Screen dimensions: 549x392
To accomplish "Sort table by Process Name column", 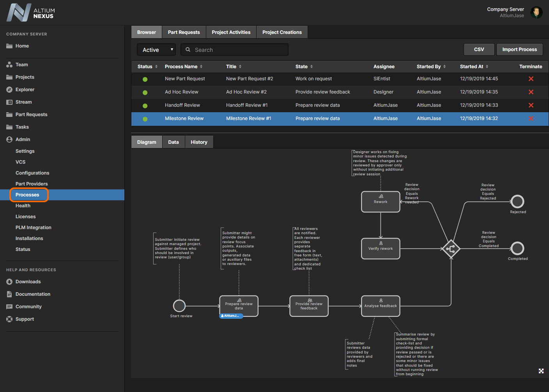I will coord(183,67).
